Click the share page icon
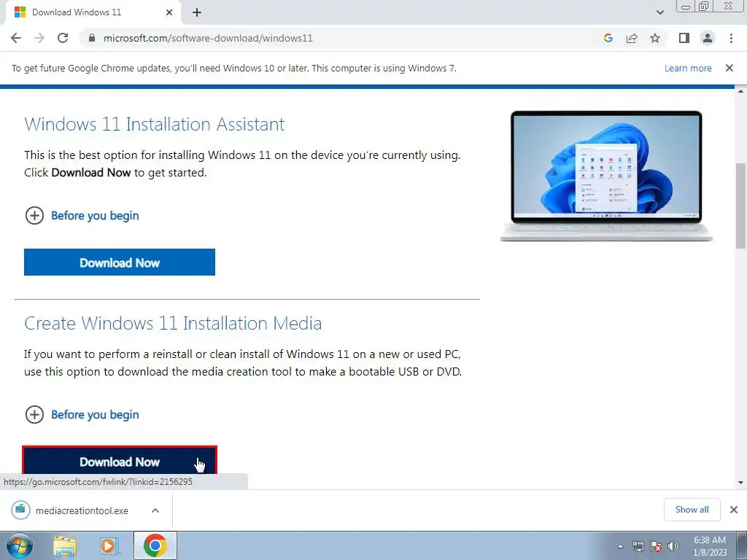This screenshot has height=560, width=747. [x=632, y=38]
